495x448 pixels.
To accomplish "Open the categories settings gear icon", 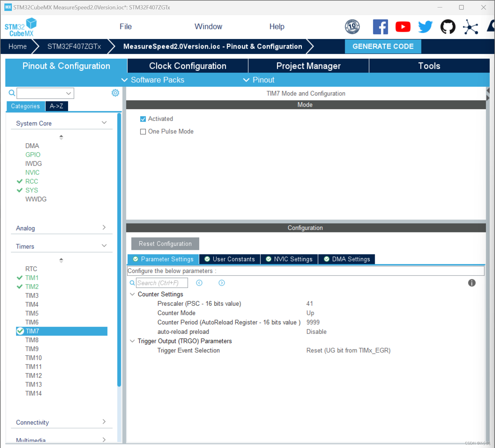I will tap(115, 93).
